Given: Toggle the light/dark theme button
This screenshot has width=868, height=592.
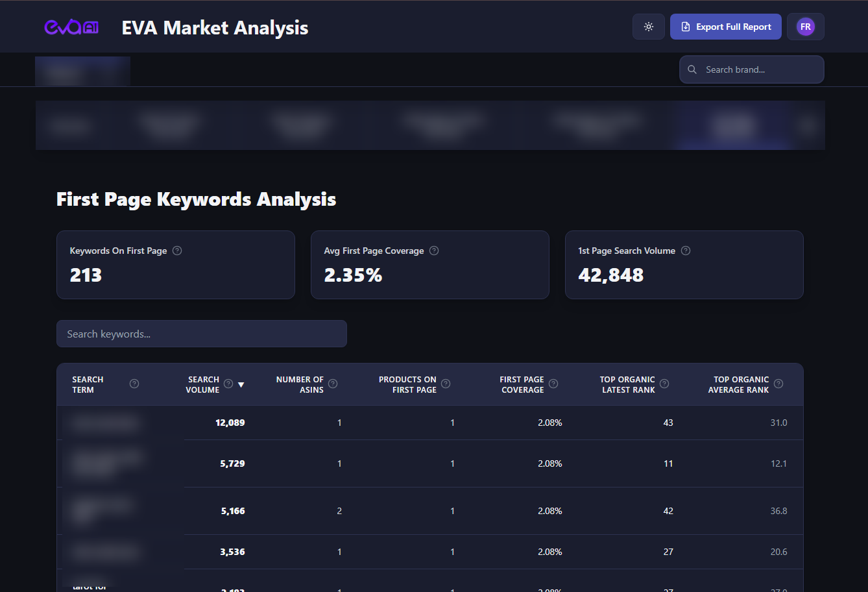Looking at the screenshot, I should pyautogui.click(x=648, y=27).
